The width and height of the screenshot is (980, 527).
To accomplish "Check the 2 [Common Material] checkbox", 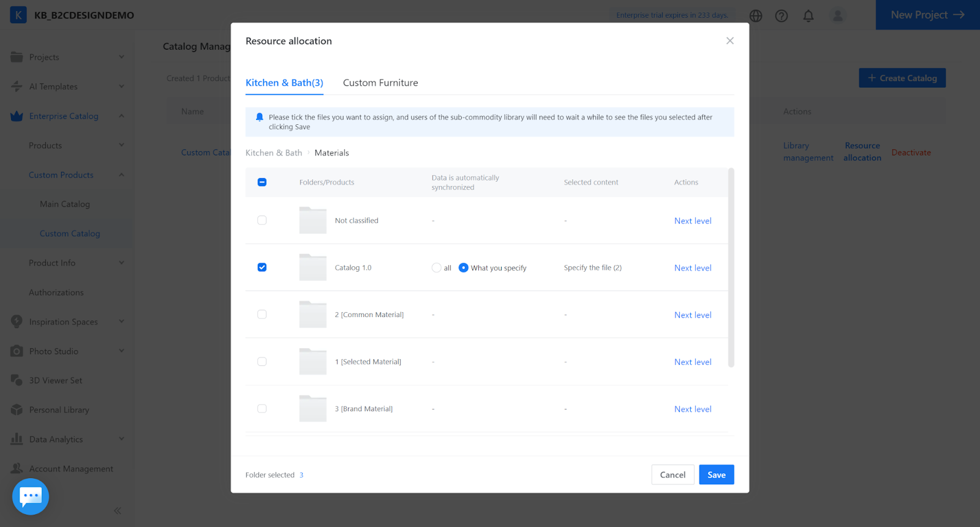I will coord(262,315).
